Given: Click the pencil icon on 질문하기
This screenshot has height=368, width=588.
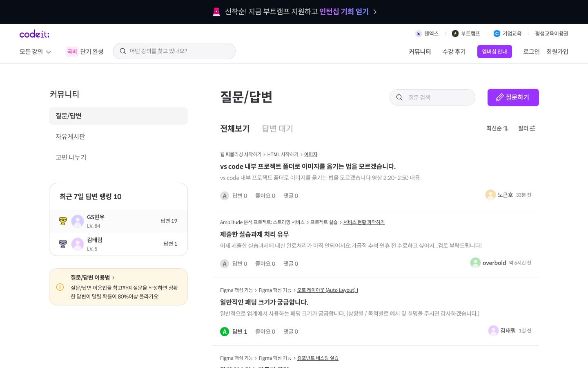Looking at the screenshot, I should (x=499, y=97).
